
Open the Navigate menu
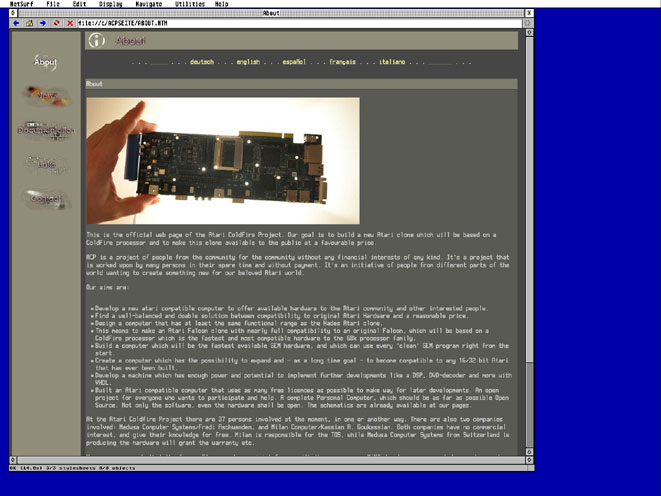149,4
